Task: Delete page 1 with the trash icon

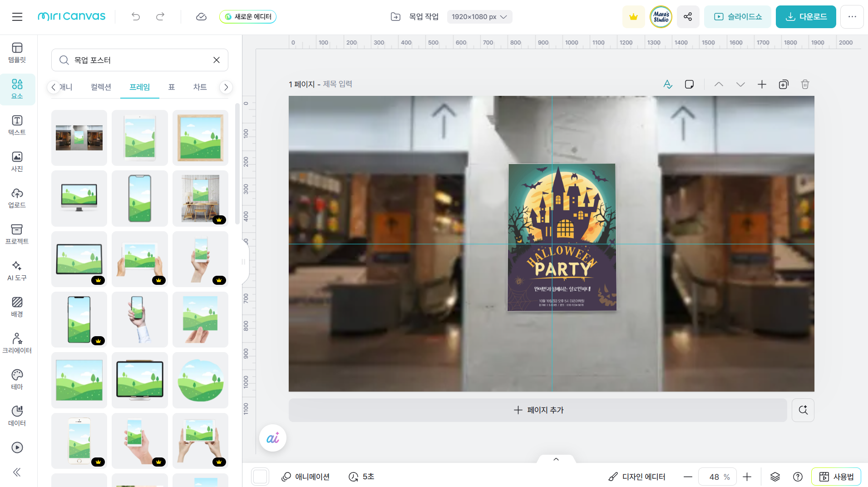Action: (x=805, y=84)
